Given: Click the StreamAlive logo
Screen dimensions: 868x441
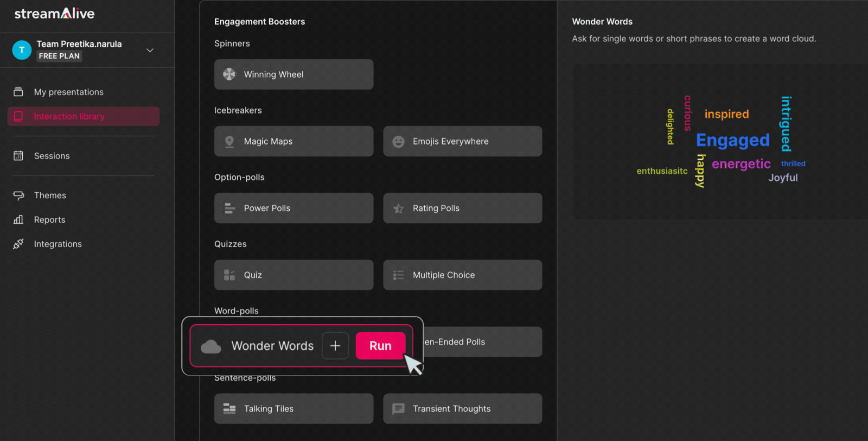Looking at the screenshot, I should pyautogui.click(x=54, y=13).
